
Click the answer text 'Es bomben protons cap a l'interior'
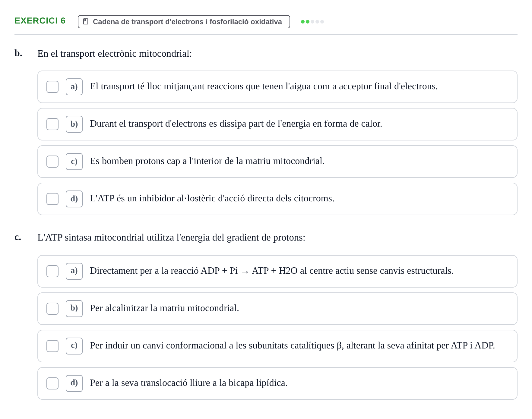tap(207, 161)
